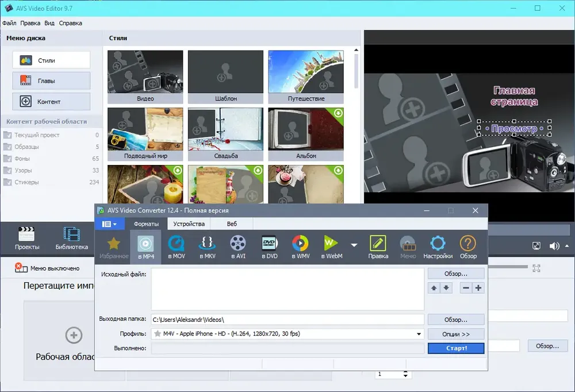
Task: Select the Путешествие style thumbnail
Action: tap(306, 76)
